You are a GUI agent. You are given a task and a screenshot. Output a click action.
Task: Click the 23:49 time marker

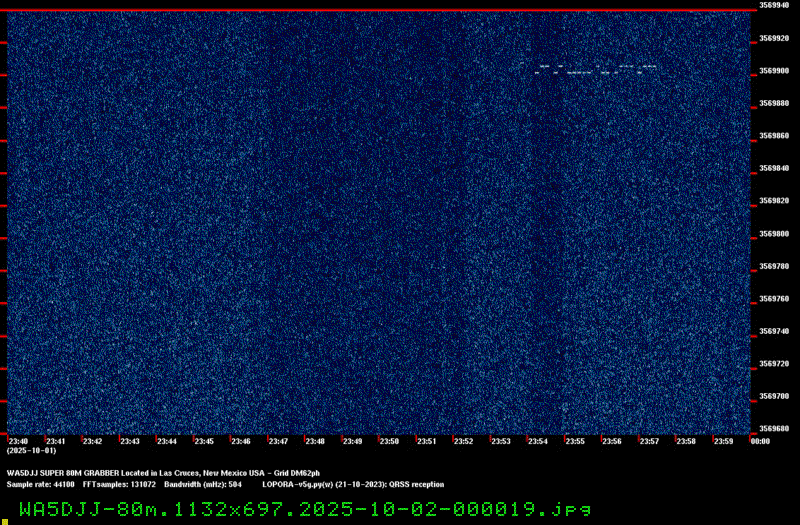click(x=353, y=441)
